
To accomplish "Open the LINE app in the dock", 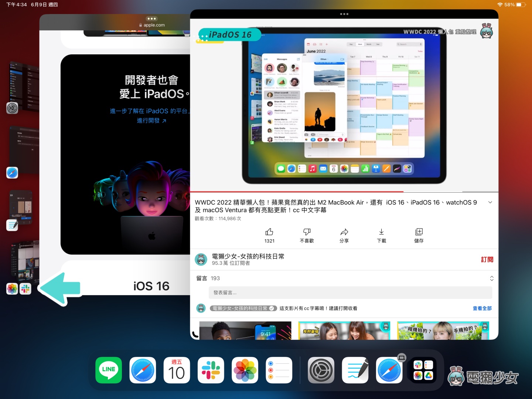I will 109,370.
